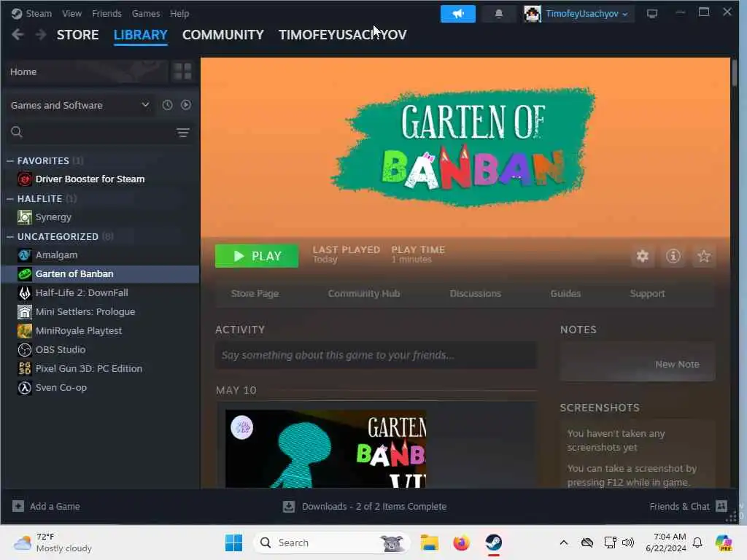747x560 pixels.
Task: Select Pixel Gun 3D: PC Edition
Action: click(x=100, y=368)
